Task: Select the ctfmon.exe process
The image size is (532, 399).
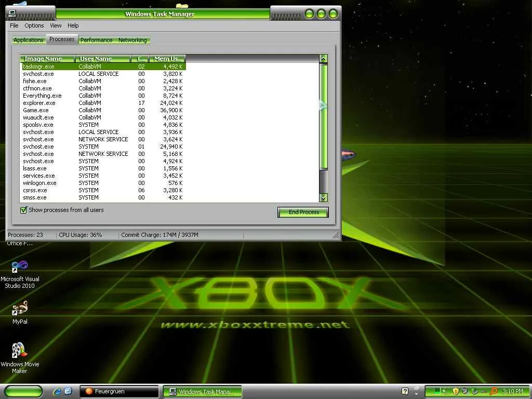Action: coord(103,88)
